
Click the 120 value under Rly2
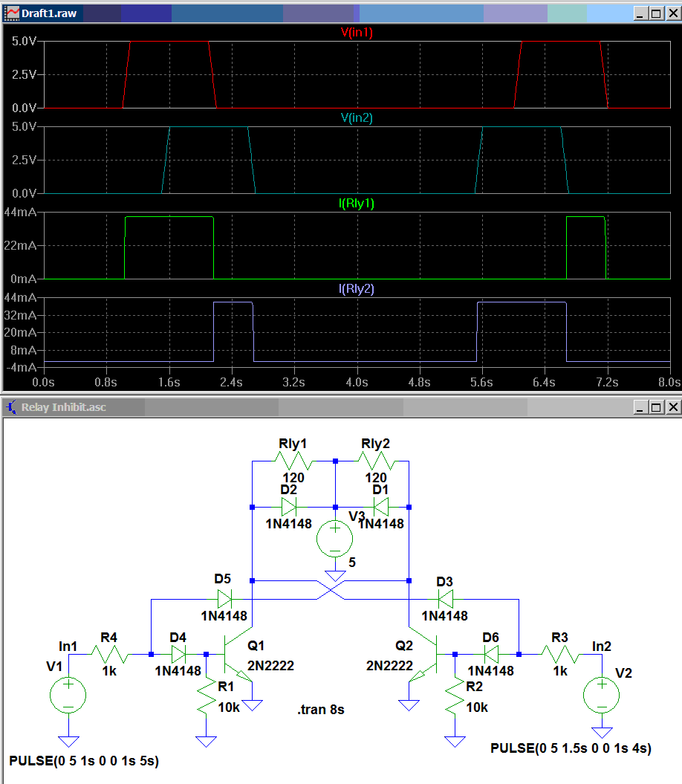click(376, 478)
